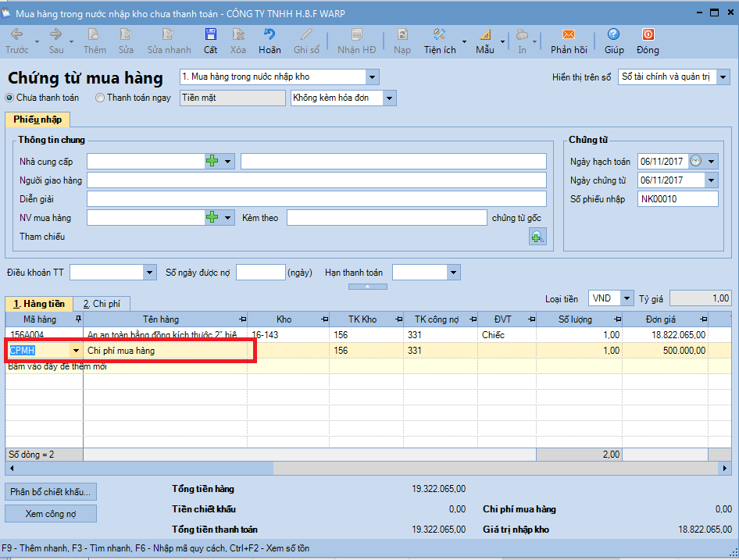Click the Kèm theo field
Screen dimensions: 739x560
click(387, 218)
